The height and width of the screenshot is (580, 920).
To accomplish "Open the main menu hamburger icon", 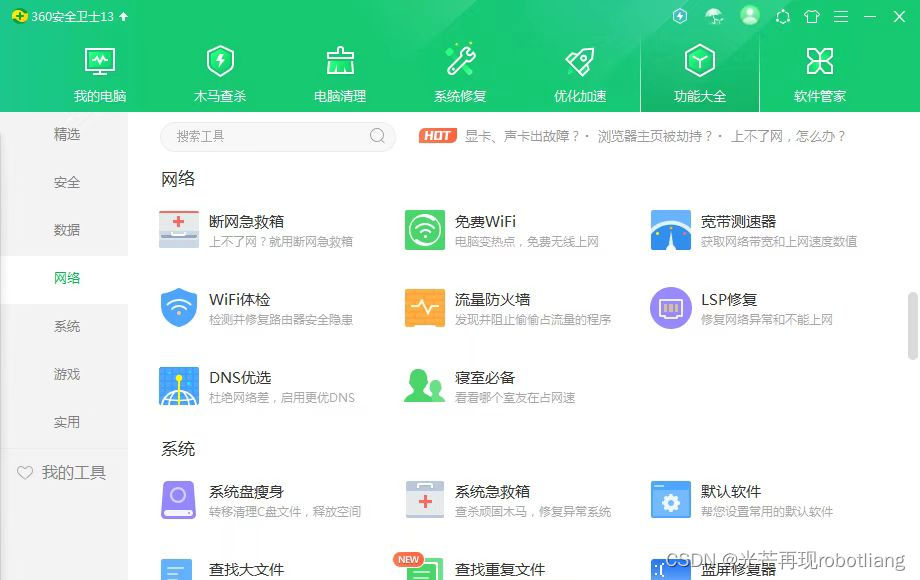I will pos(841,16).
